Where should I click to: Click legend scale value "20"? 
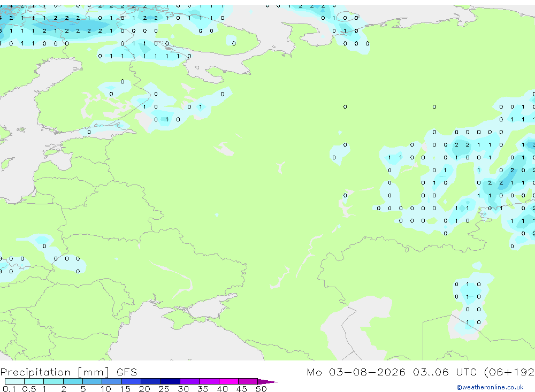[144, 389]
